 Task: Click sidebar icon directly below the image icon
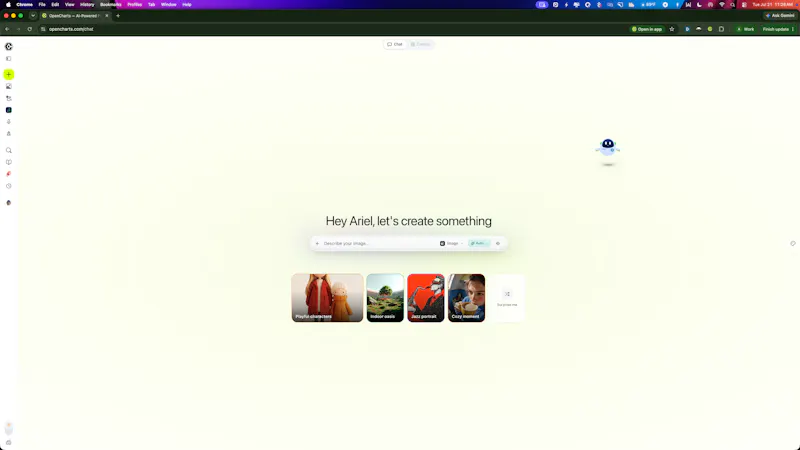9,98
